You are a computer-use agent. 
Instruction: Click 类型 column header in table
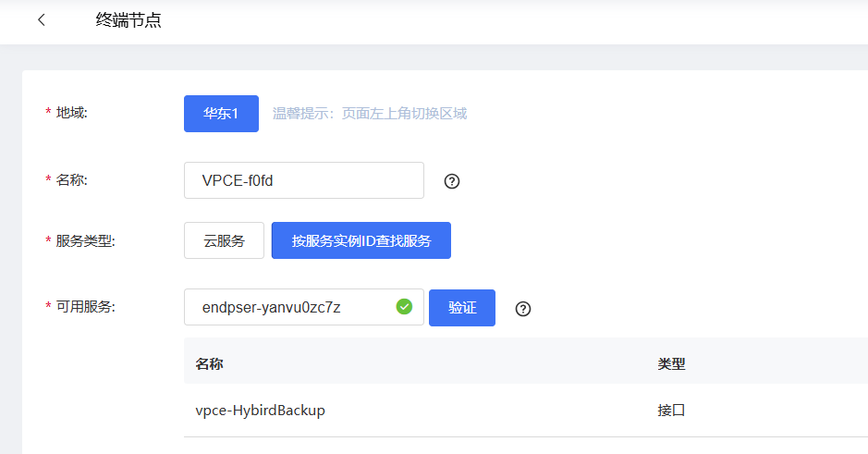pos(671,363)
